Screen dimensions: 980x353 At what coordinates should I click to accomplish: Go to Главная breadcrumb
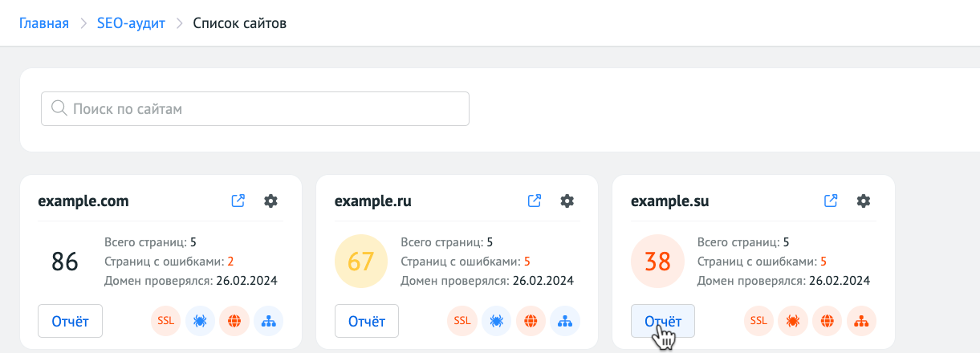click(x=44, y=23)
